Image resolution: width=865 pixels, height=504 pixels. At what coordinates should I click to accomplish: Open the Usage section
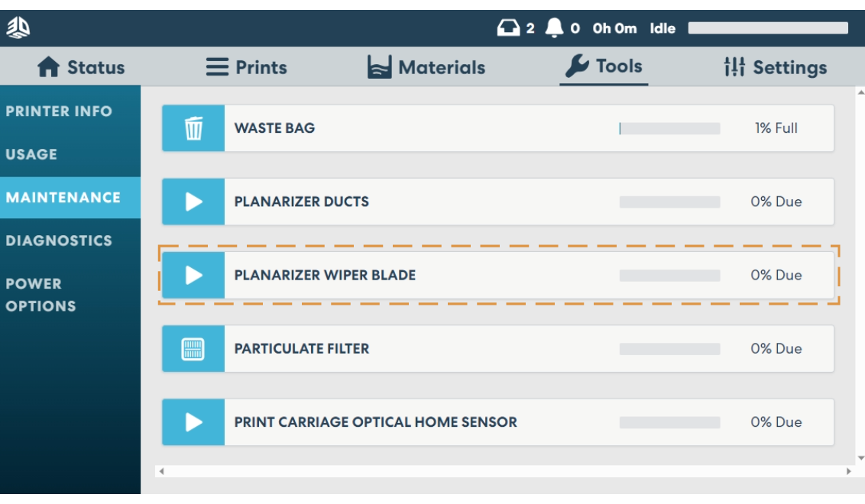tap(31, 154)
